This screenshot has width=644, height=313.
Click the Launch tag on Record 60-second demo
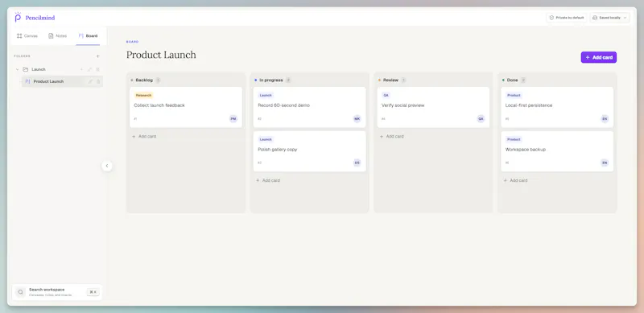coord(266,95)
